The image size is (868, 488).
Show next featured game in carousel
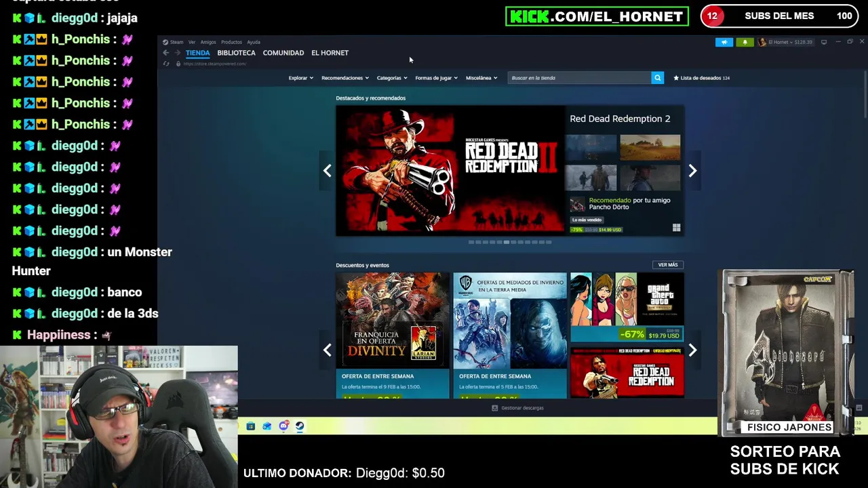[692, 171]
